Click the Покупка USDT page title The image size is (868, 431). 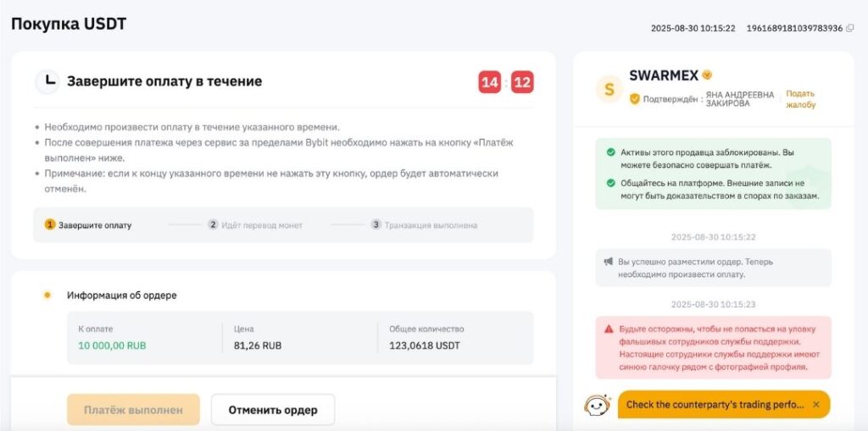(x=69, y=25)
